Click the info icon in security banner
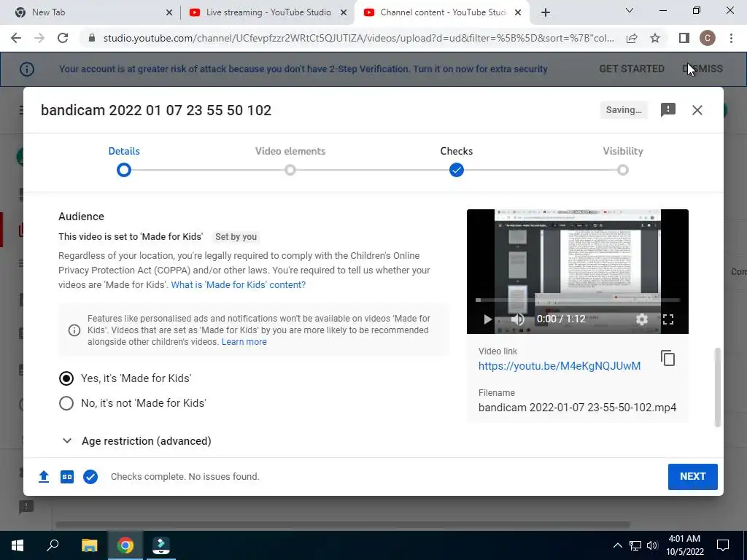This screenshot has width=747, height=560. tap(27, 69)
